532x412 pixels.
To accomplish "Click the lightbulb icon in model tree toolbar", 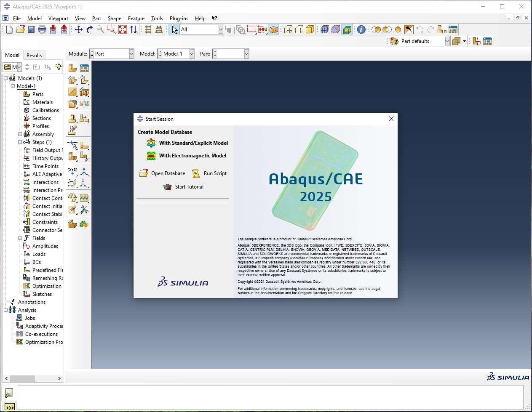I will (59, 67).
